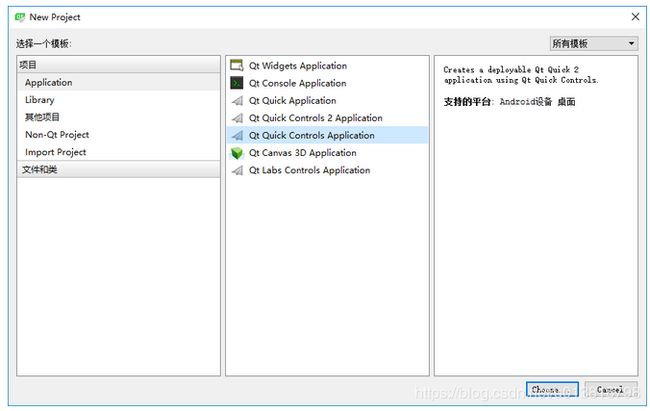650x411 pixels.
Task: Click the Qt Widgets Application icon
Action: (x=237, y=66)
